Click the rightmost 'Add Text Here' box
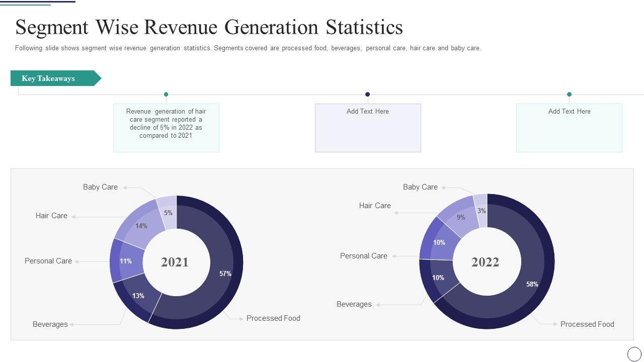644x362 pixels. coord(569,128)
